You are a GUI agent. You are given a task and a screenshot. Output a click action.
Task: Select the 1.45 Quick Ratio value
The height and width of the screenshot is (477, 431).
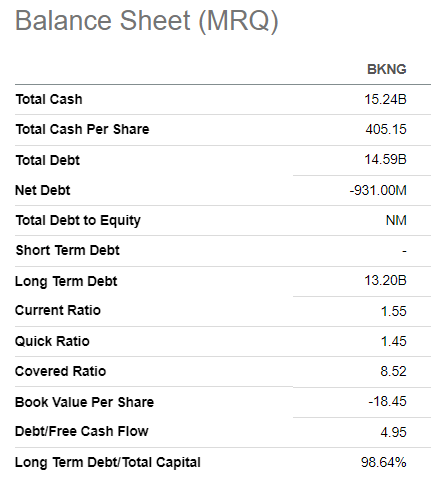point(394,341)
